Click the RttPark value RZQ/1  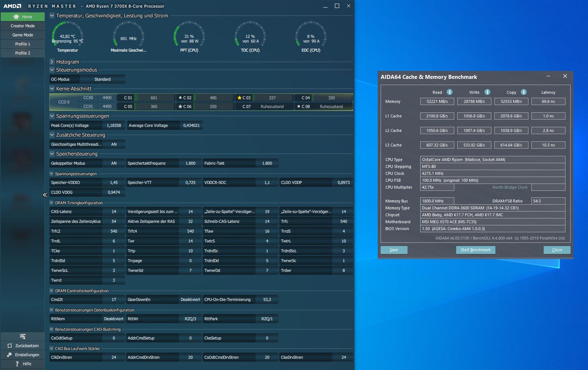[x=267, y=319]
